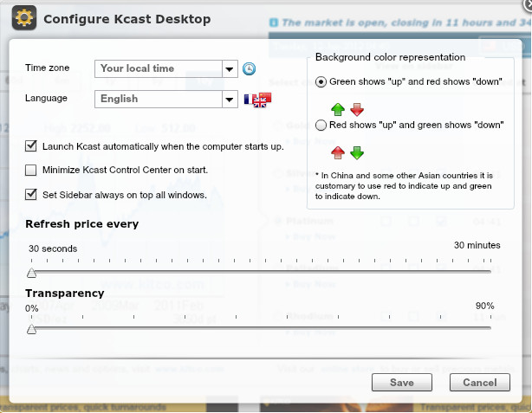Click the Transparency slider handle
Viewport: 532px width, 413px height.
pyautogui.click(x=31, y=329)
